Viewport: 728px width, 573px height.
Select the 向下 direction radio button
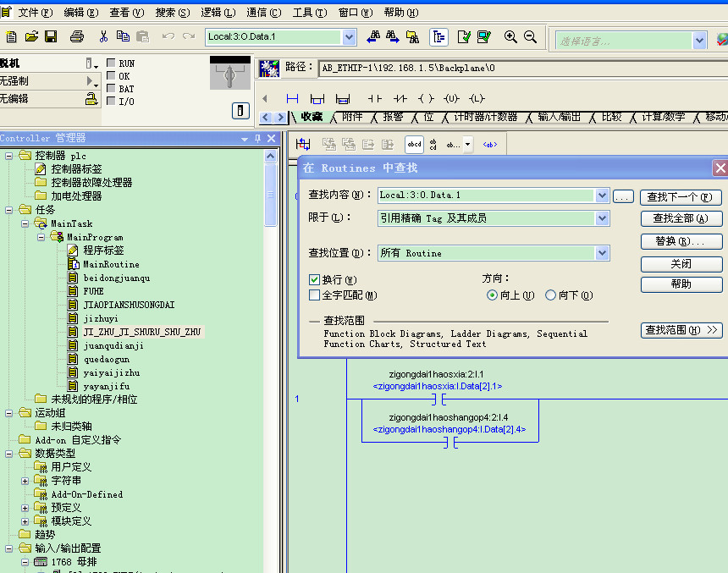tap(550, 295)
